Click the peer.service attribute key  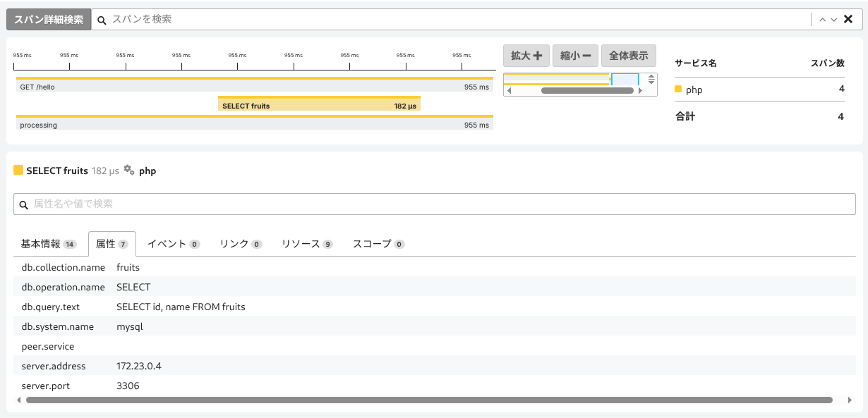coord(48,347)
